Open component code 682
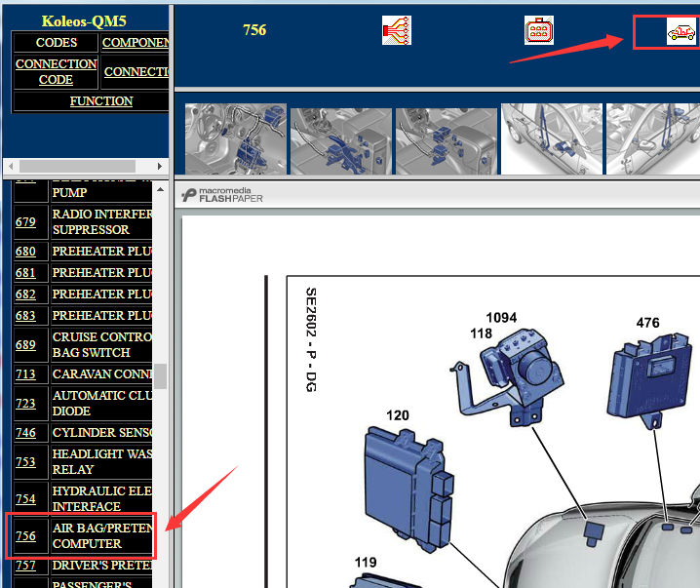The image size is (700, 588). [25, 294]
